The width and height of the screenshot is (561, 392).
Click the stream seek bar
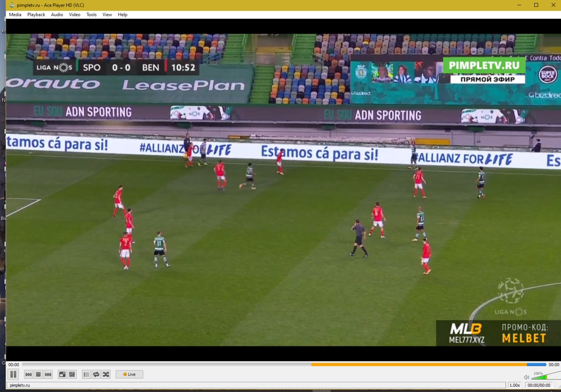point(284,364)
